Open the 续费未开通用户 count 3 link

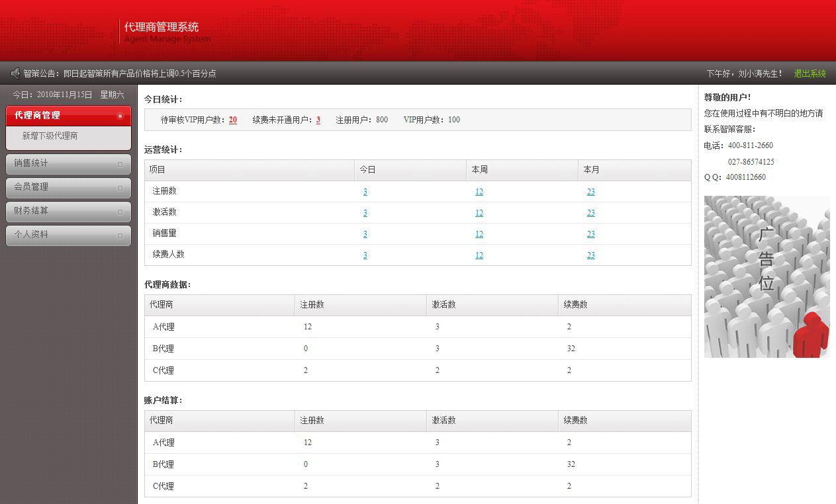pos(318,120)
